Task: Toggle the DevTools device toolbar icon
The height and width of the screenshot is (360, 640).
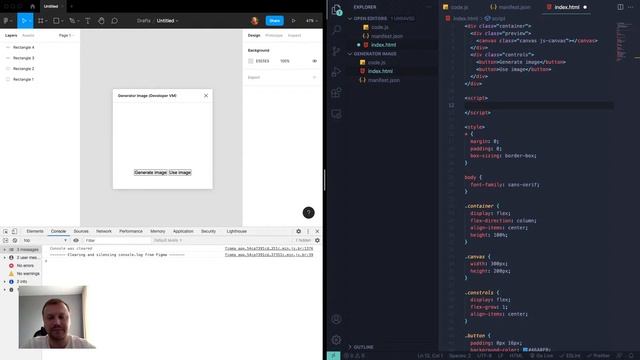Action: tap(14, 231)
